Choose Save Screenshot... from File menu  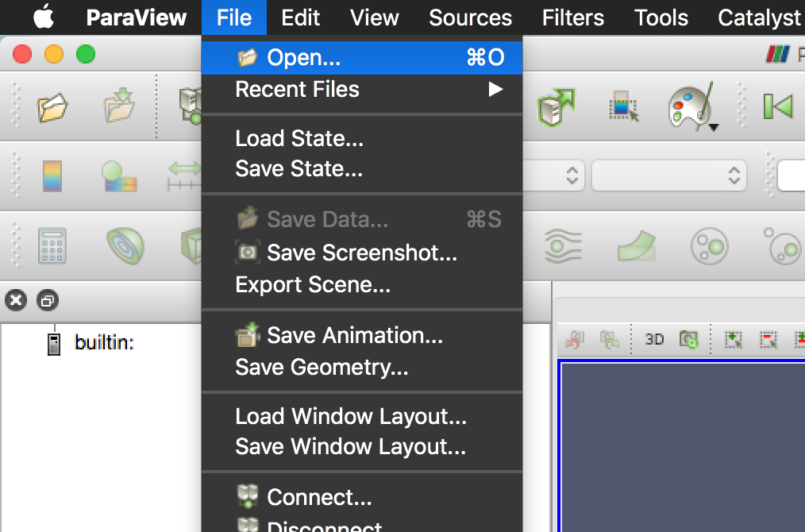click(x=361, y=253)
